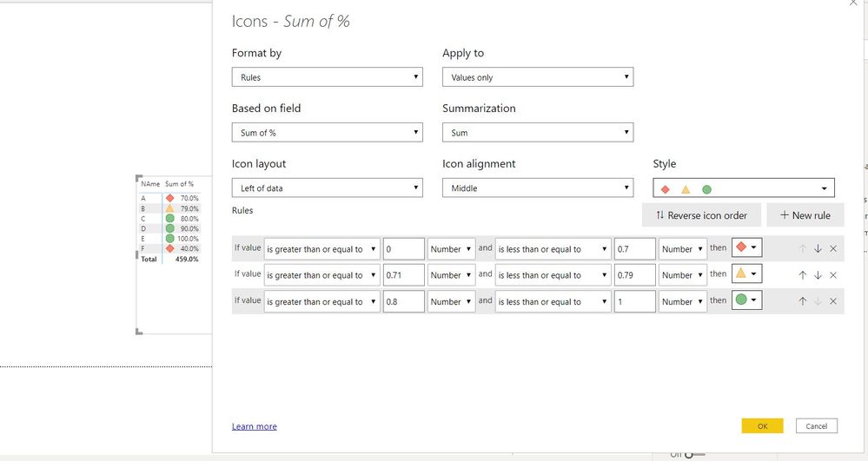Delete the second rule (0.71 to 0.79)

833,275
